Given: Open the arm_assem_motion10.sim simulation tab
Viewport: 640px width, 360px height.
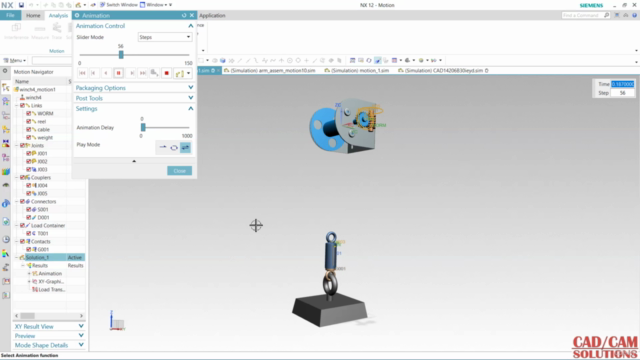Looking at the screenshot, I should coord(269,71).
